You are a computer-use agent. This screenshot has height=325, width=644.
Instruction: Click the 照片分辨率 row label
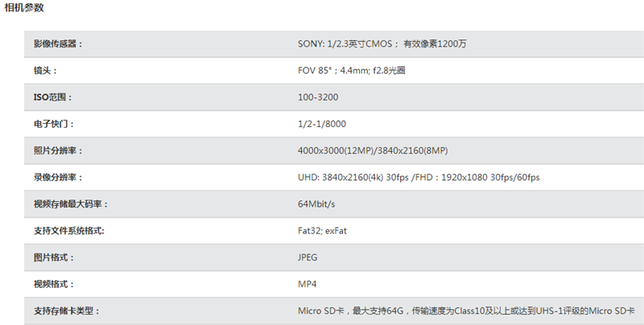coord(58,150)
